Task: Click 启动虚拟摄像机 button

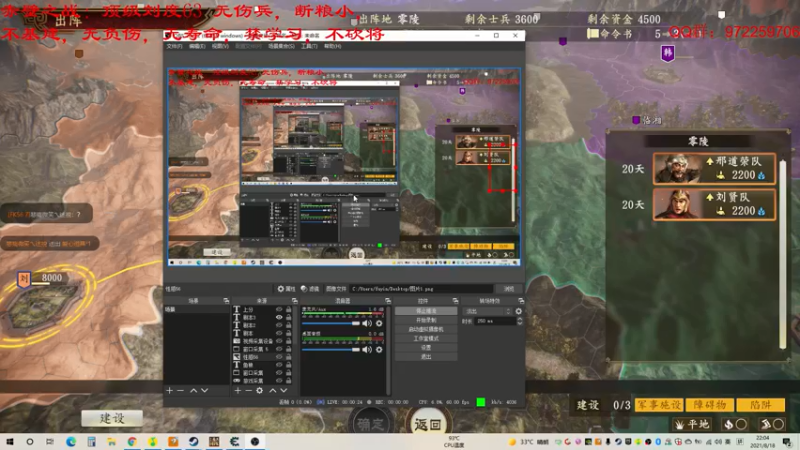Action: coord(426,329)
